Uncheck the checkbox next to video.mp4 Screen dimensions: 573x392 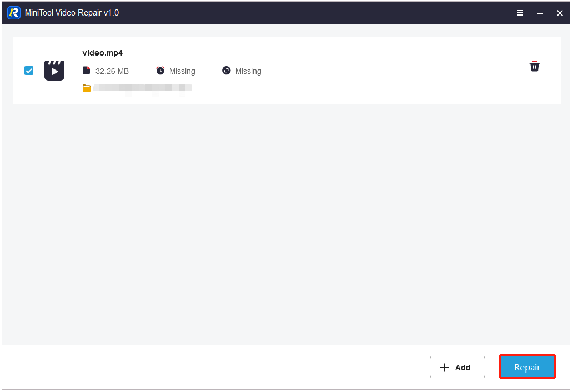pyautogui.click(x=28, y=71)
